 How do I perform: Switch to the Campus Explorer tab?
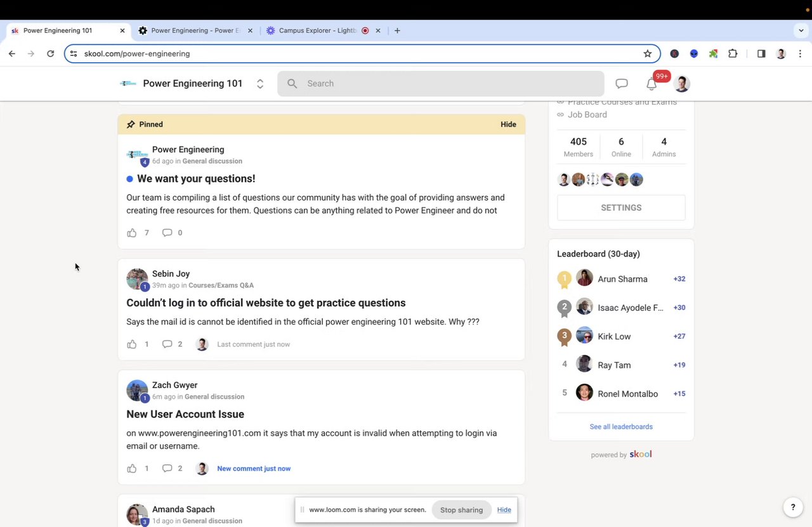click(x=317, y=30)
